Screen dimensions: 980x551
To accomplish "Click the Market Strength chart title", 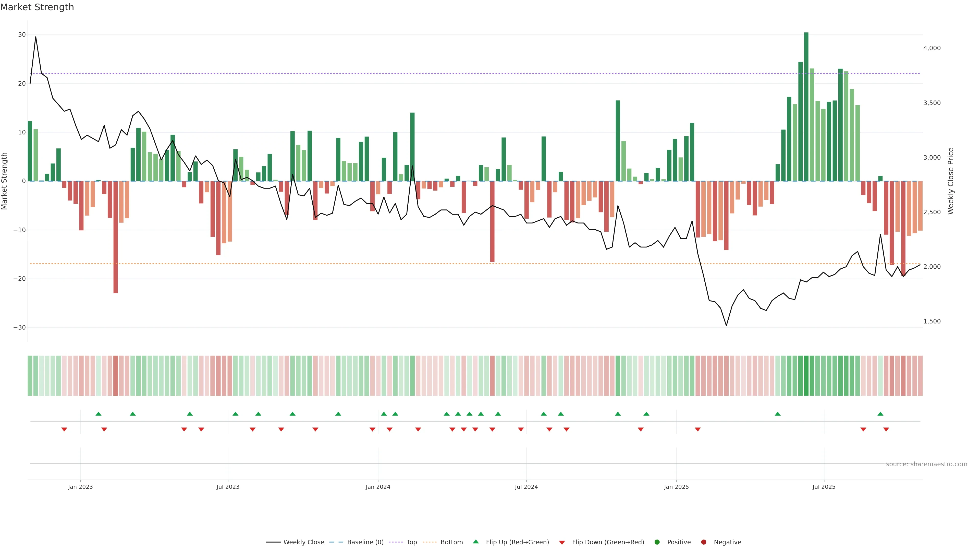I will point(37,7).
